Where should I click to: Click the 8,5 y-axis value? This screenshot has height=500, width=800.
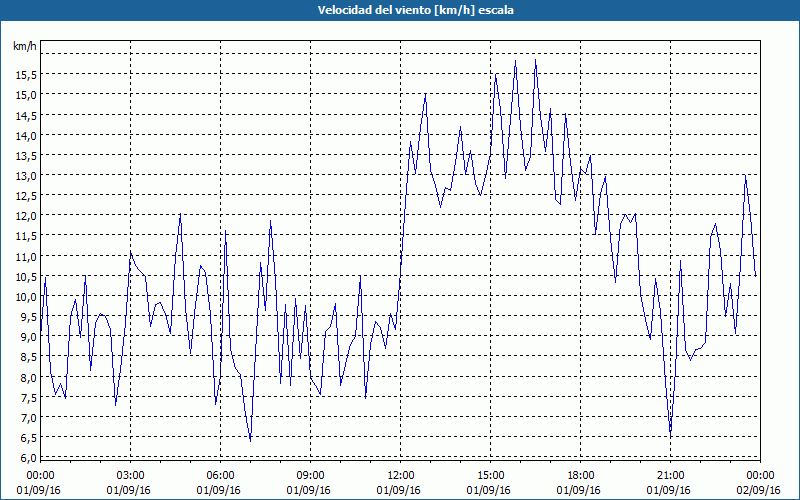(x=29, y=357)
